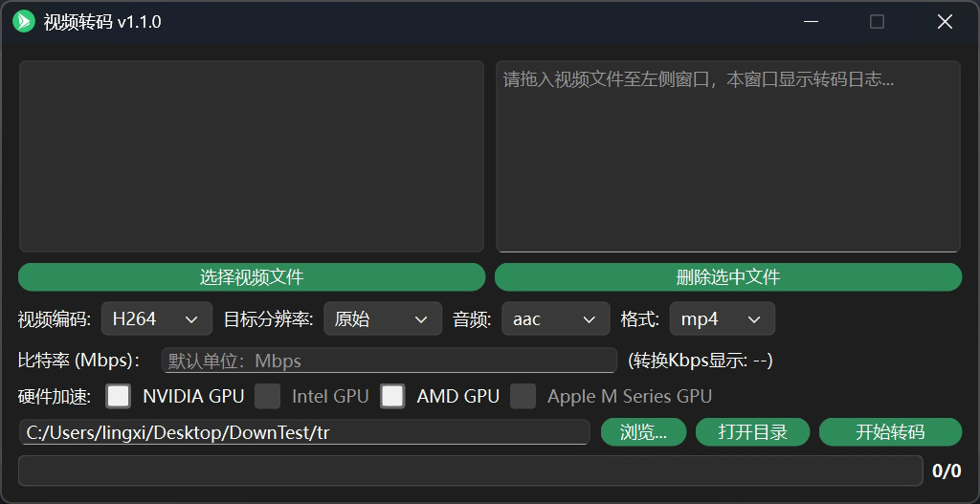This screenshot has height=504, width=980.
Task: Toggle Apple M Series GPU checkbox
Action: point(523,396)
